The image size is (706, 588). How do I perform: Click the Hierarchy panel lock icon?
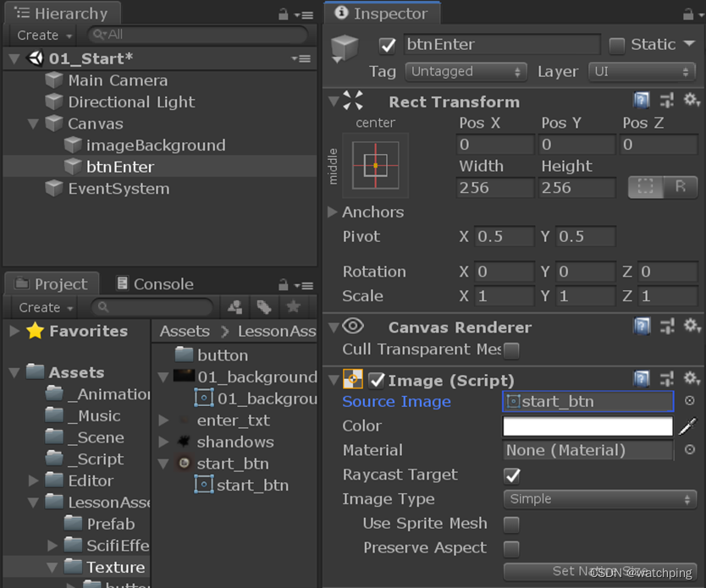[x=284, y=14]
